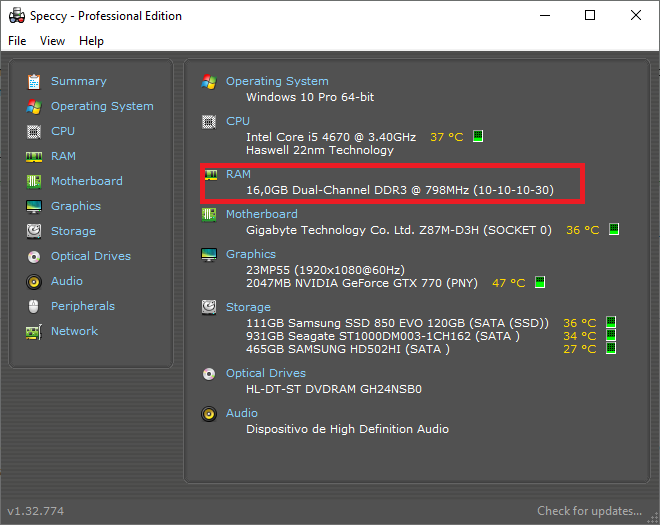Open the Audio speaker icon in sidebar
This screenshot has height=526, width=660.
pyautogui.click(x=34, y=282)
